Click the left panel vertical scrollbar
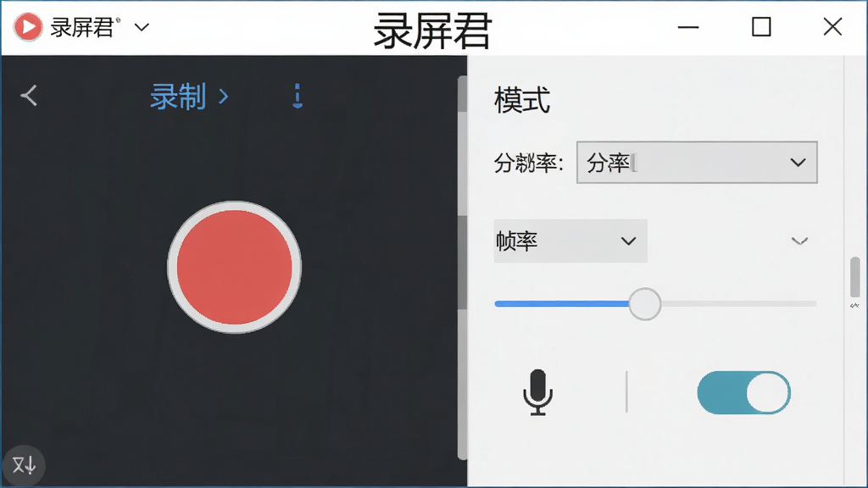The height and width of the screenshot is (488, 868). pyautogui.click(x=462, y=267)
